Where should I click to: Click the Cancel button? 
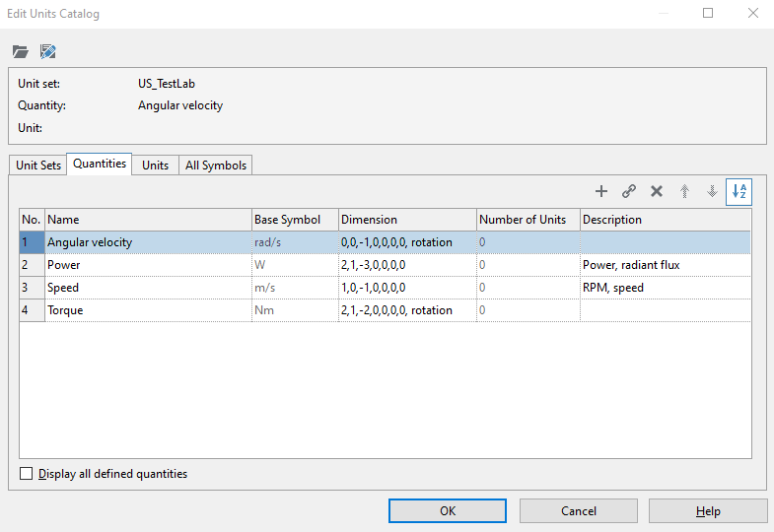coord(579,510)
